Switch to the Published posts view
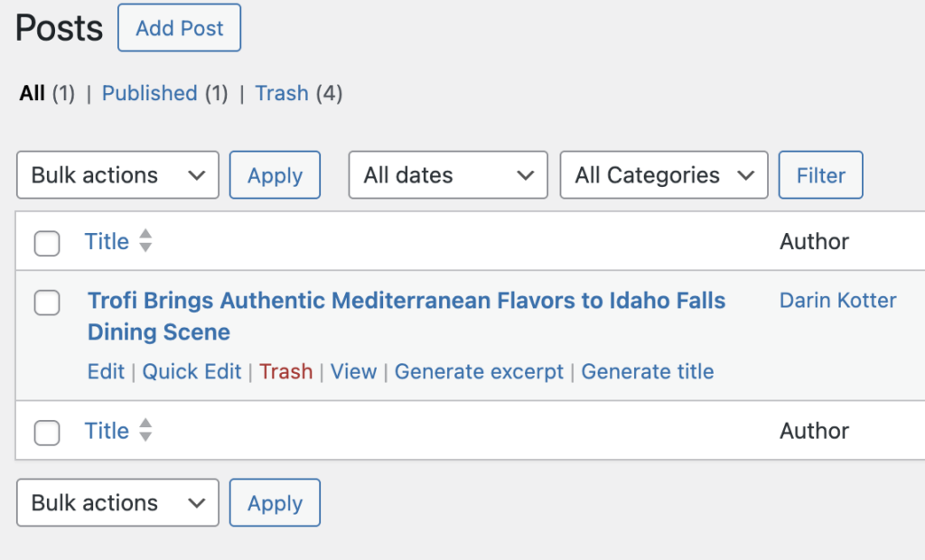The image size is (925, 560). 149,93
